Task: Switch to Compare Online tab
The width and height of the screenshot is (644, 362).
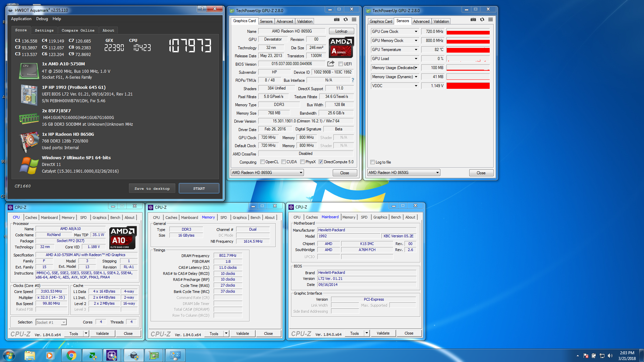Action: pos(78,30)
